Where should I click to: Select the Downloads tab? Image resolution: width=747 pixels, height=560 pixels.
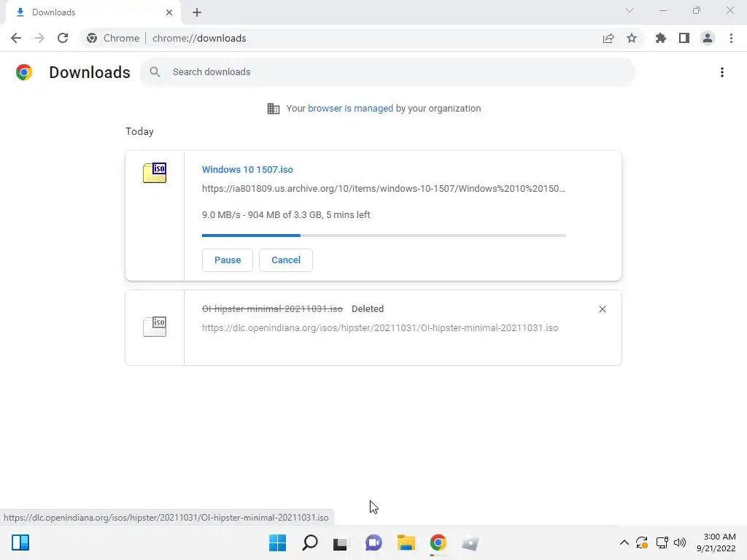pos(93,12)
